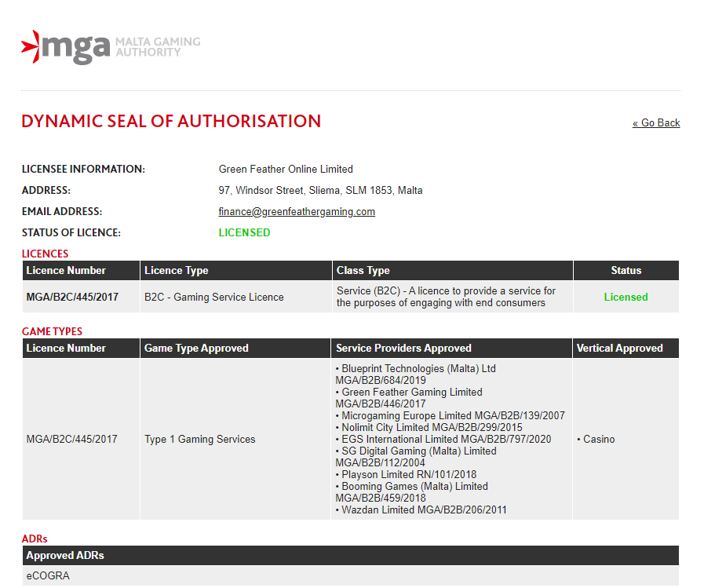Select SG Digital Gaming (Malta) Limited entry
This screenshot has width=704, height=588.
tap(416, 457)
